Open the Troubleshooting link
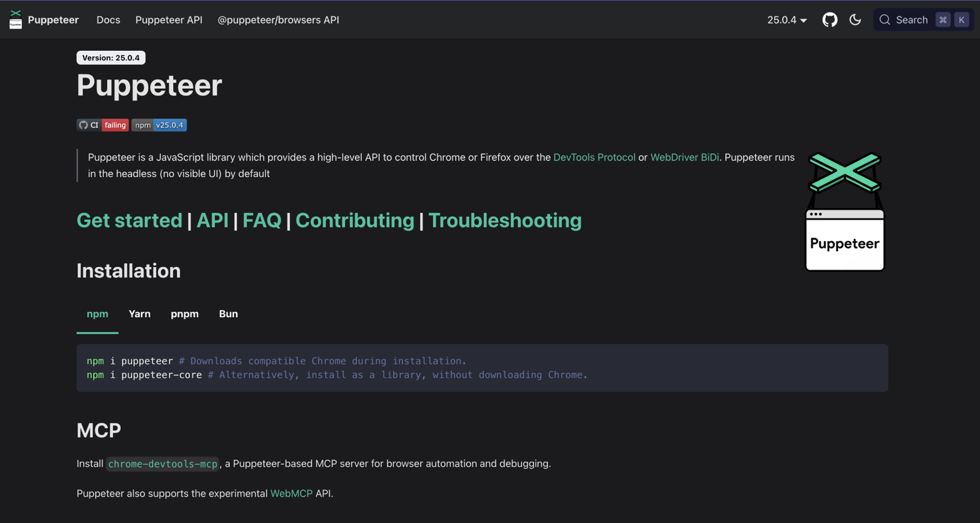The image size is (980, 523). point(505,221)
